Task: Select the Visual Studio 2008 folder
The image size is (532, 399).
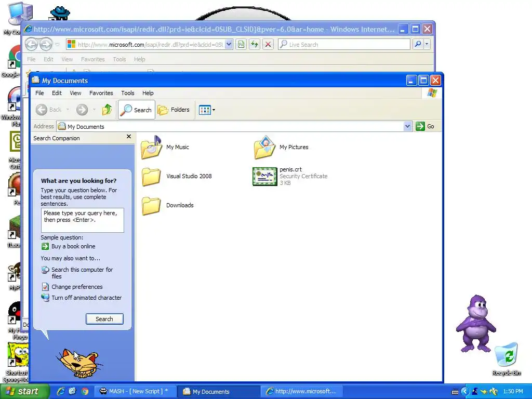Action: point(177,177)
